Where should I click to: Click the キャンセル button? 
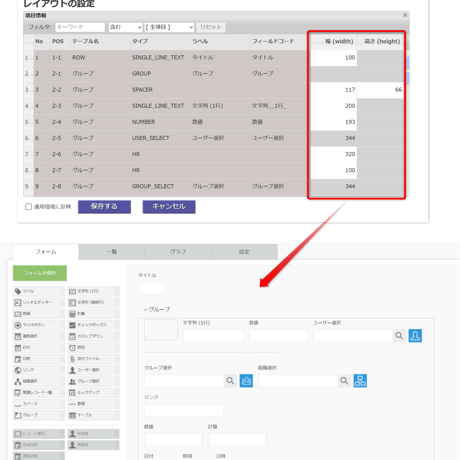pyautogui.click(x=169, y=207)
